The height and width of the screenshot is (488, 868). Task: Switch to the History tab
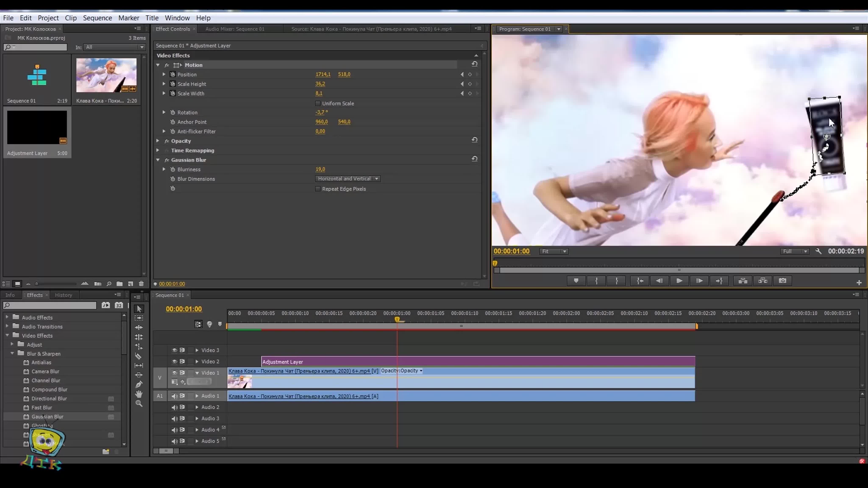click(63, 295)
